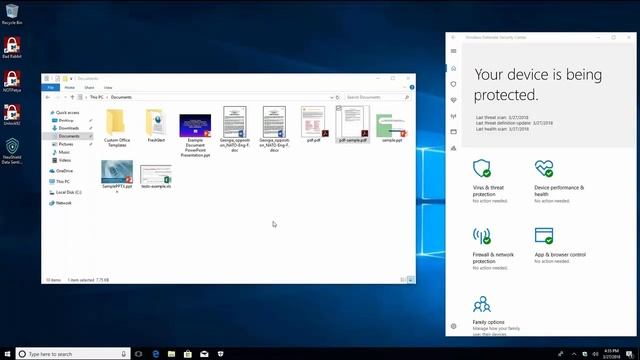Select the sample.ppt file
The image size is (640, 360).
(392, 128)
